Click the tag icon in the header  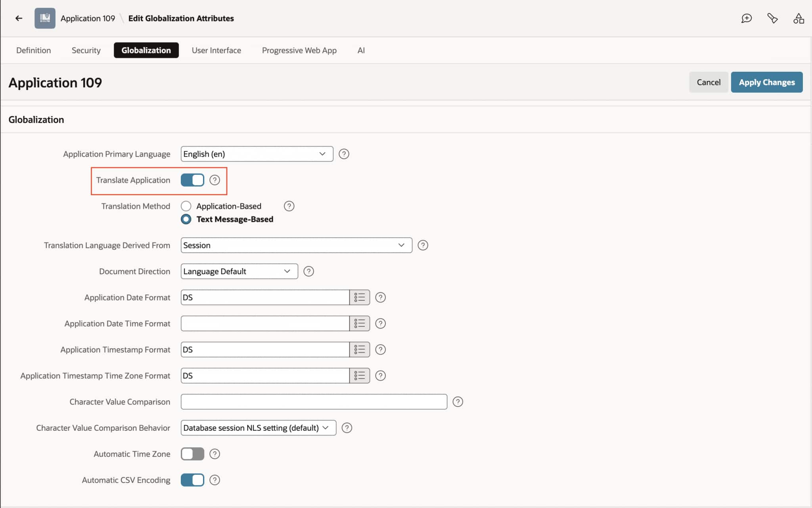click(772, 18)
